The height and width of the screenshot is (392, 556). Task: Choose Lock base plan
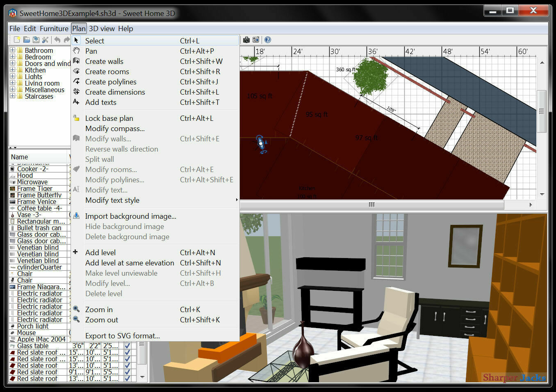[x=155, y=118]
